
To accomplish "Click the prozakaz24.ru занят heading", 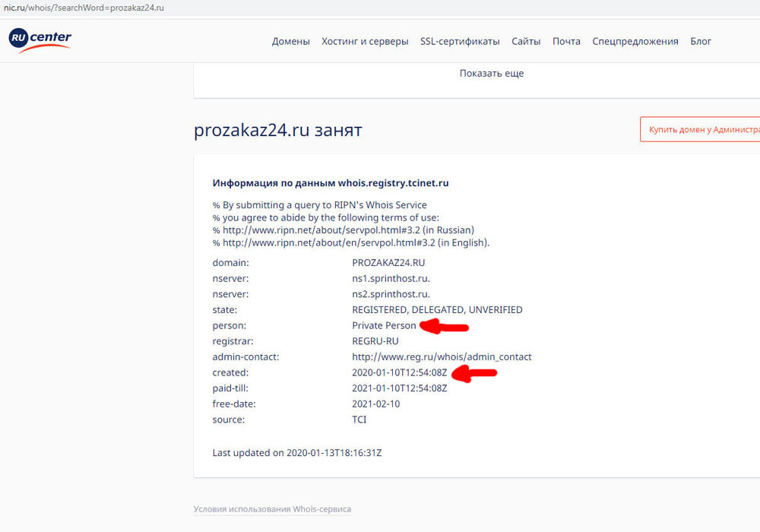I will [x=277, y=130].
